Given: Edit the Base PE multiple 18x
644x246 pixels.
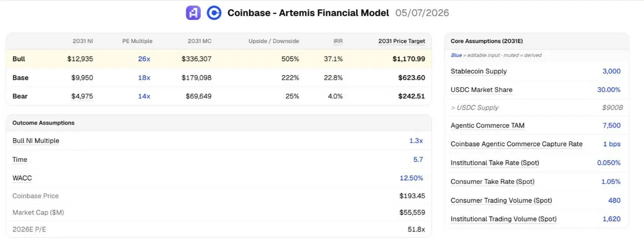Looking at the screenshot, I should pos(144,78).
